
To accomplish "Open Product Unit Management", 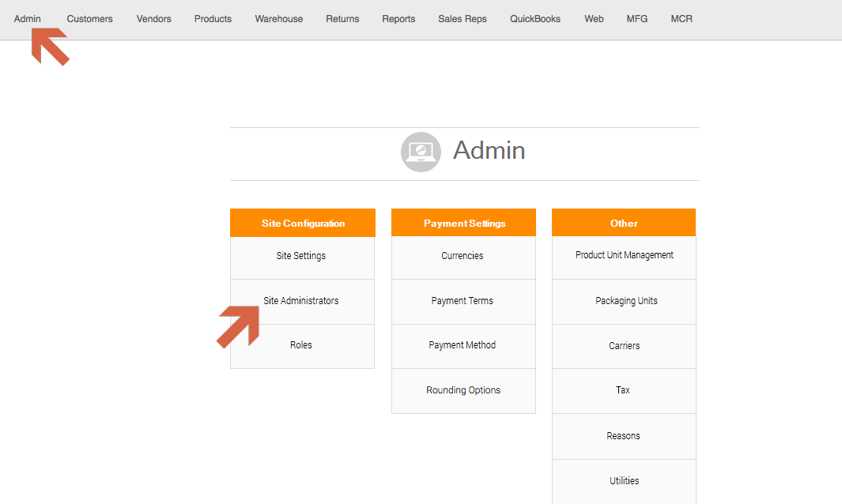I will coord(624,255).
